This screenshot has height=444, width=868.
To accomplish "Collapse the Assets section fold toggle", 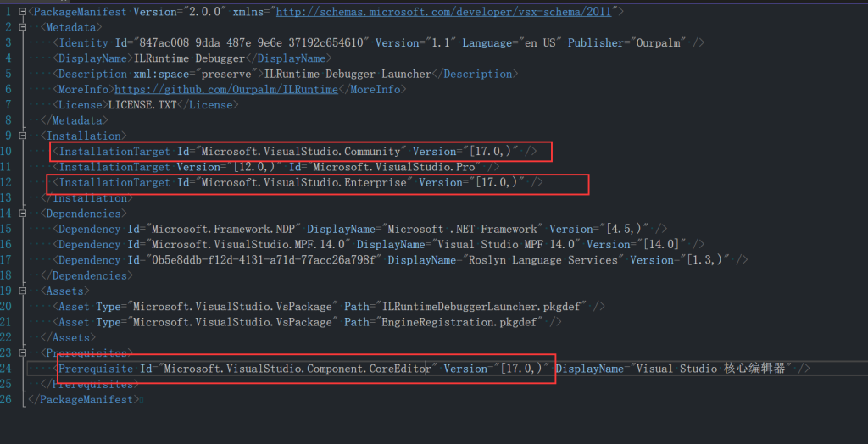I will pyautogui.click(x=23, y=291).
